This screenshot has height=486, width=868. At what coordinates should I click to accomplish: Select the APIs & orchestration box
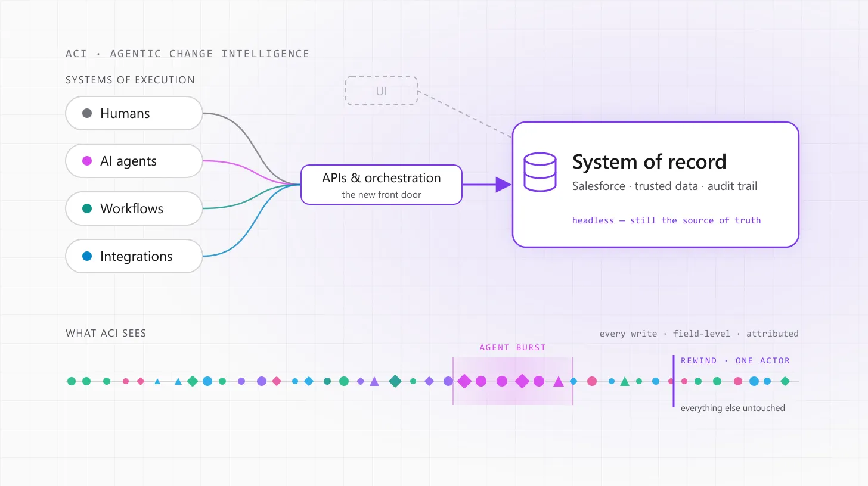pos(382,185)
